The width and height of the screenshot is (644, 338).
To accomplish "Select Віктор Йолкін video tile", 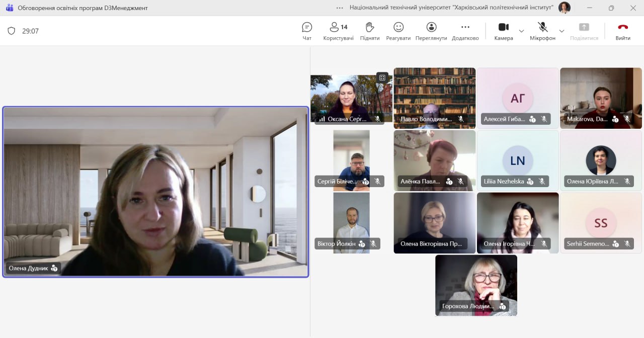I will point(351,223).
